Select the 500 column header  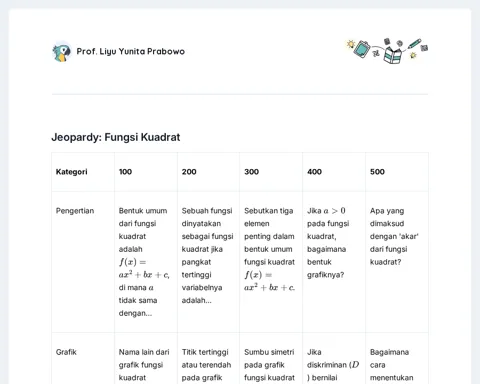click(x=397, y=172)
